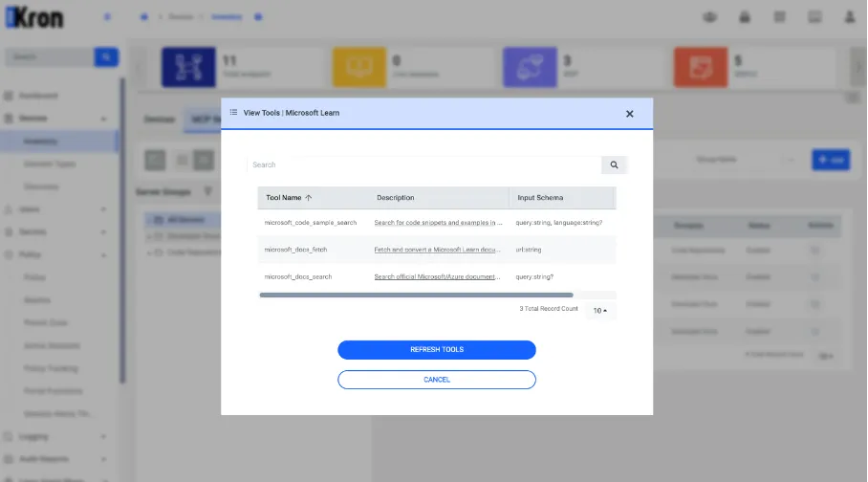Viewport: 868px width, 482px height.
Task: Click the blue sidebar search button
Action: (106, 57)
